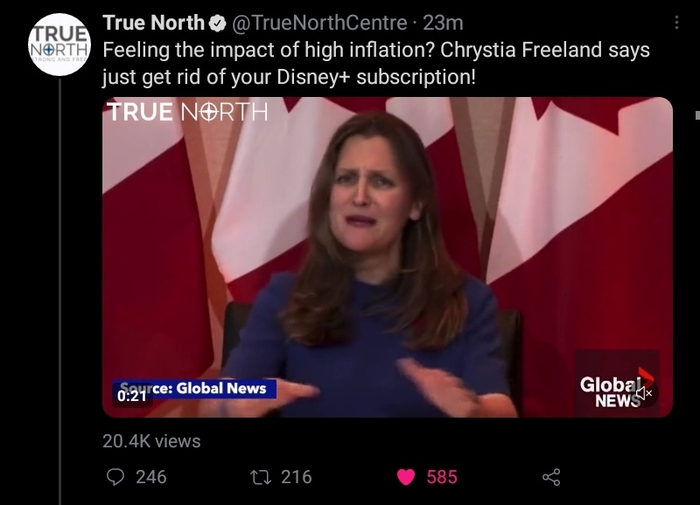
Task: Click the 585 likes count
Action: pos(442,477)
